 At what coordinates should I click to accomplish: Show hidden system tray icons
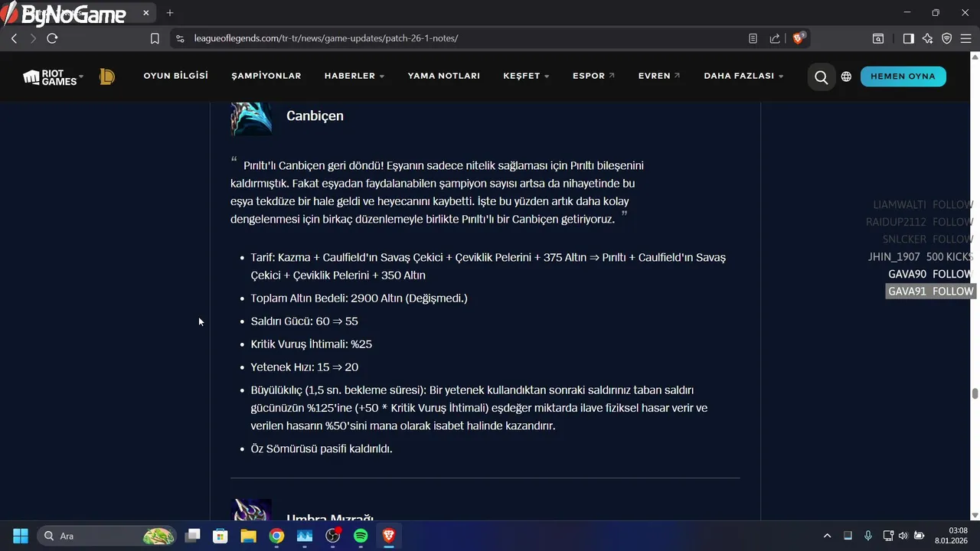(827, 536)
